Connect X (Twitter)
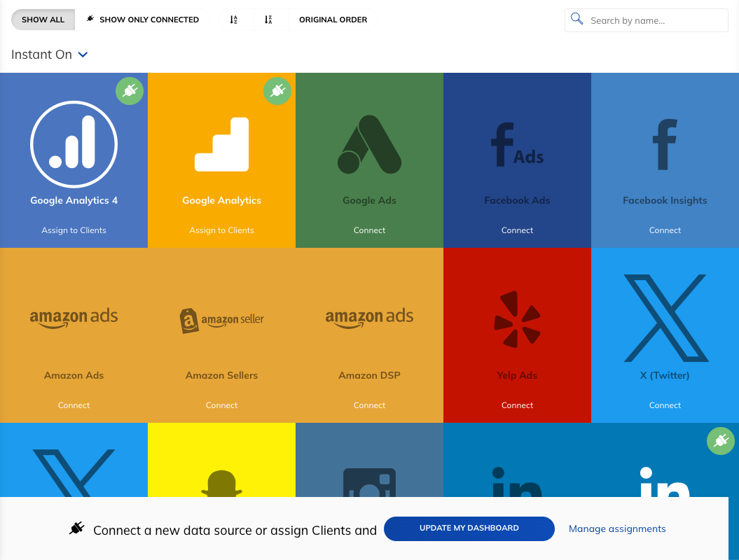Image resolution: width=739 pixels, height=560 pixels. point(665,405)
